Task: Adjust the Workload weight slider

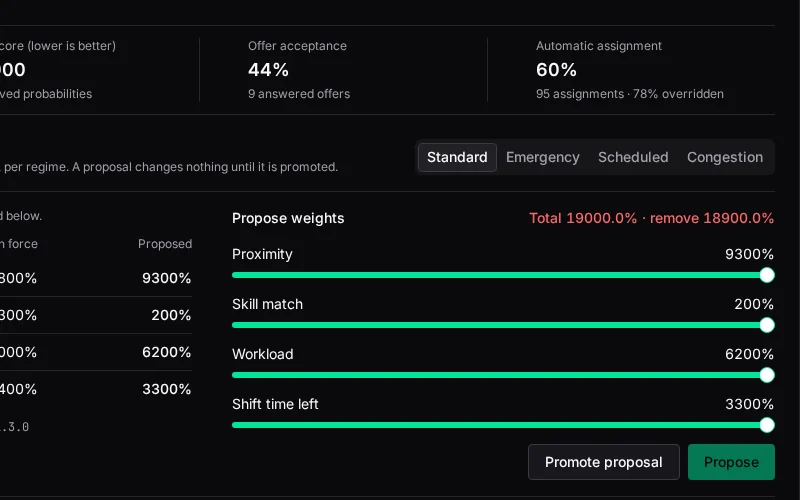Action: pyautogui.click(x=503, y=375)
